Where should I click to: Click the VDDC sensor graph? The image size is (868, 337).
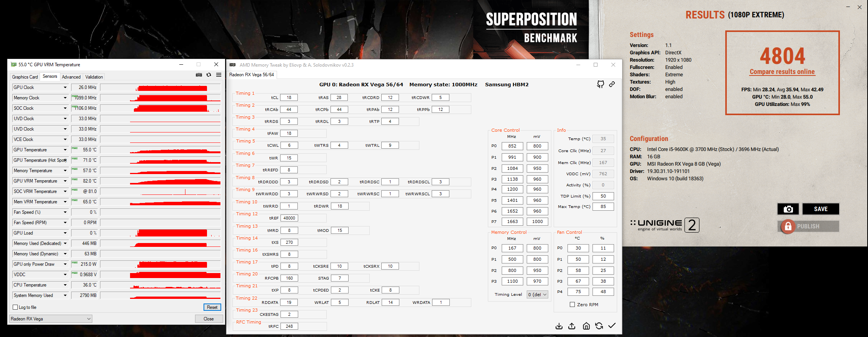[160, 275]
